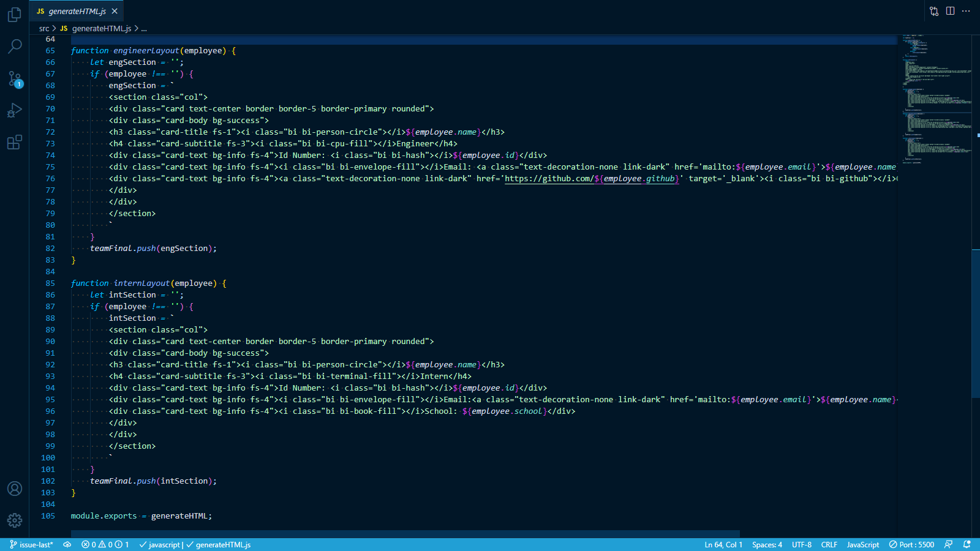
Task: Place cursor on function internLayout declaration
Action: point(148,283)
